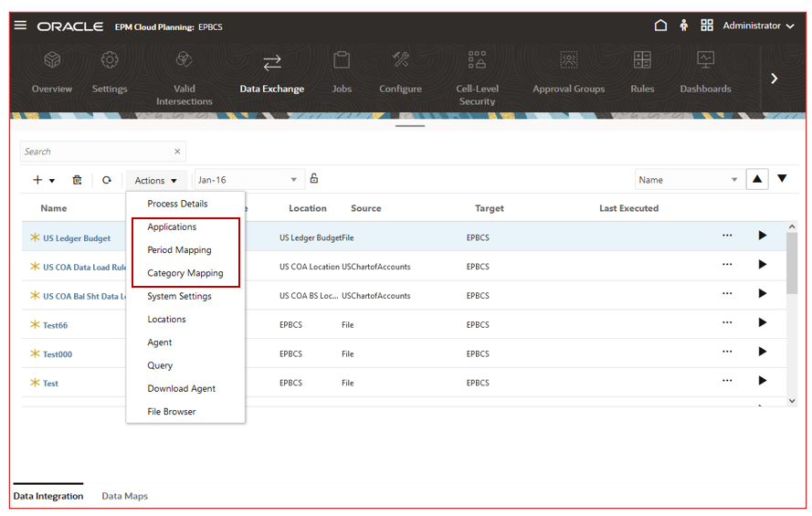Open the Overview card
Viewport: 812px width, 516px height.
52,72
